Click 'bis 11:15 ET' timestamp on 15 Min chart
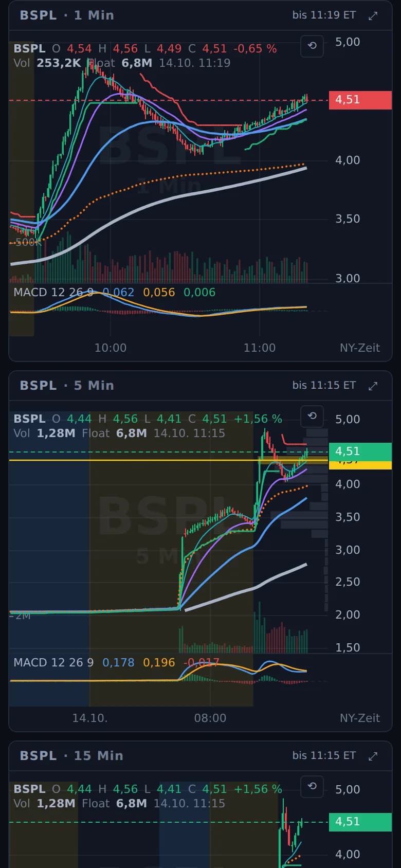The width and height of the screenshot is (401, 868). 324,755
